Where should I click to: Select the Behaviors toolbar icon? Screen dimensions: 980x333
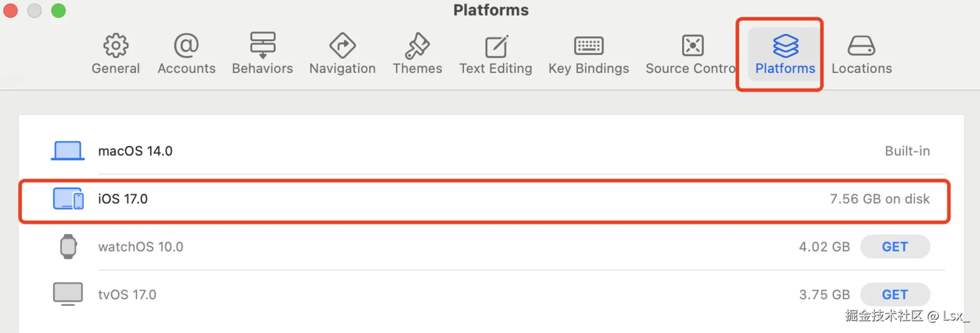[262, 46]
